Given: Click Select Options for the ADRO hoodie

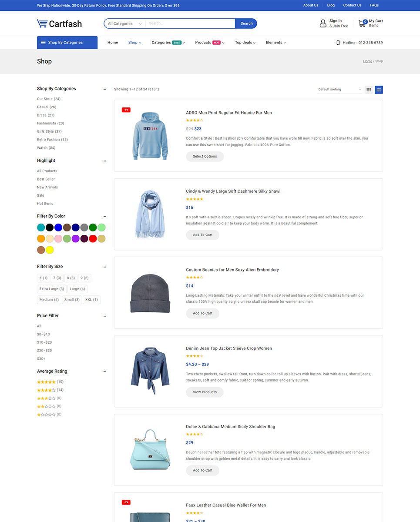Looking at the screenshot, I should click(x=205, y=157).
